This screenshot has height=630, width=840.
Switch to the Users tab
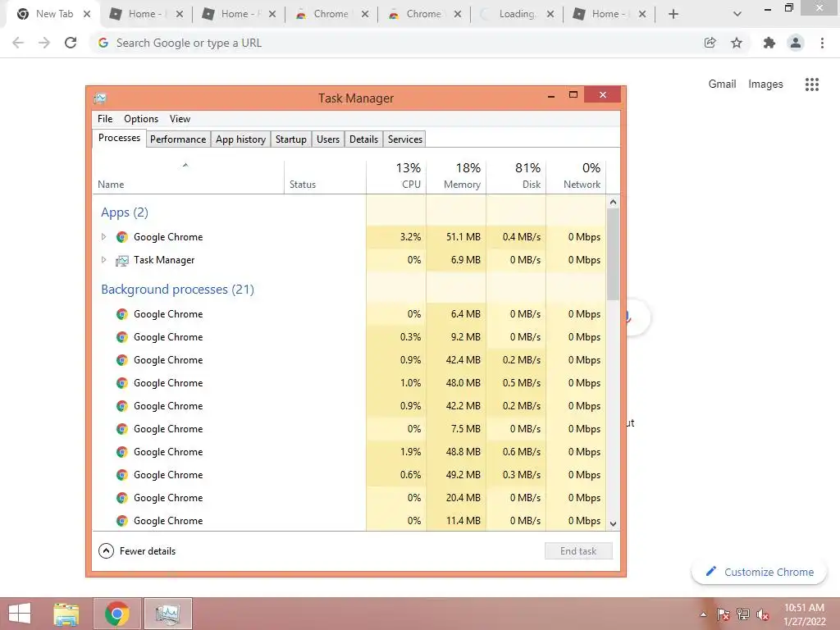tap(328, 139)
